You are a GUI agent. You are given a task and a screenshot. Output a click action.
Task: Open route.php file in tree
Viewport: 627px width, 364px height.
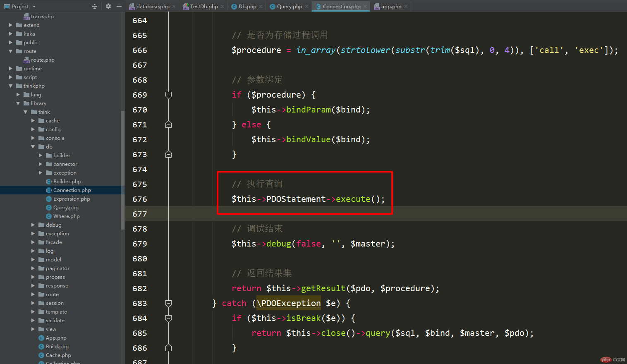[43, 60]
